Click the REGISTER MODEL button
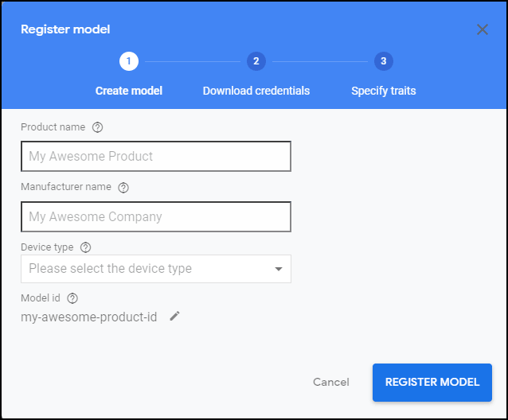Image resolution: width=508 pixels, height=420 pixels. point(432,382)
